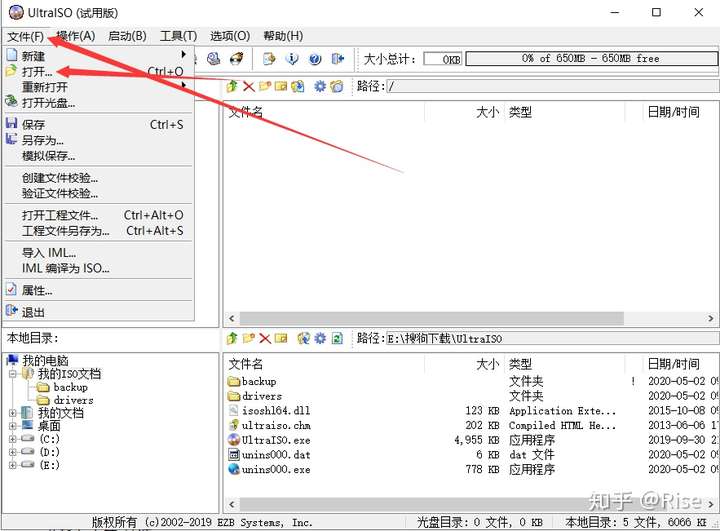
Task: Expand the (E:) drive node
Action: tap(12, 465)
